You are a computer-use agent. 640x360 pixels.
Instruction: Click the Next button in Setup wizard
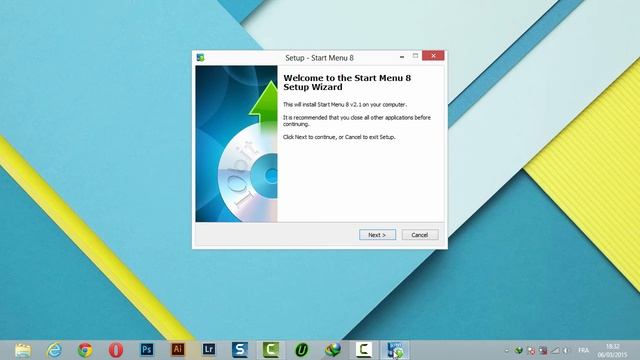tap(377, 235)
